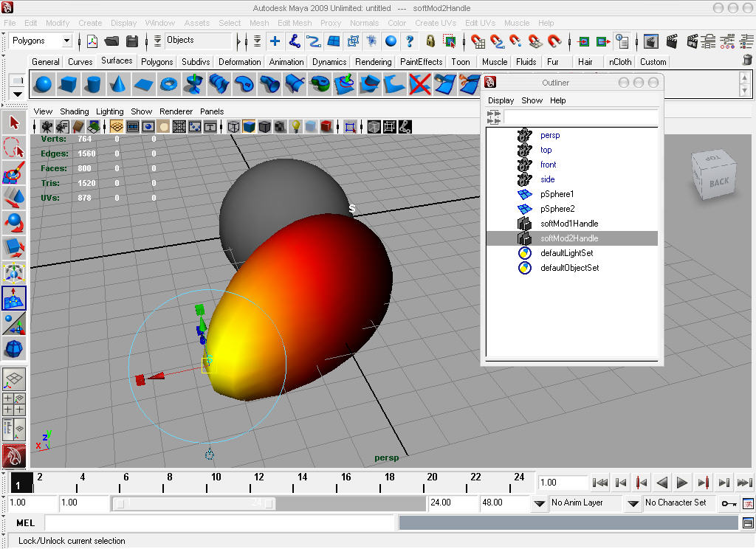Click the red X surface shelf icon
This screenshot has width=756, height=549.
click(419, 84)
